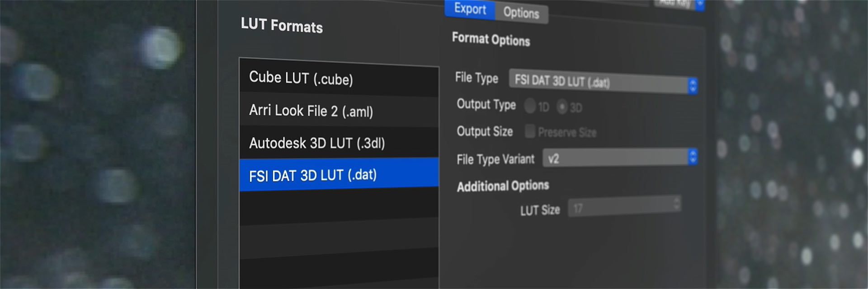Viewport: 868px width, 289px height.
Task: Select Cube LUT (.cube) format
Action: pos(339,78)
